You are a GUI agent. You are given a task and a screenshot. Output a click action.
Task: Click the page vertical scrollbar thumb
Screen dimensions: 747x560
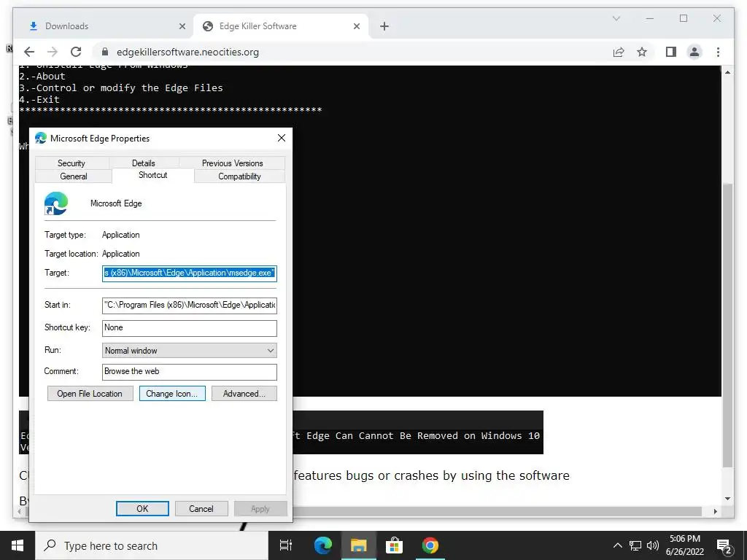pos(727,326)
